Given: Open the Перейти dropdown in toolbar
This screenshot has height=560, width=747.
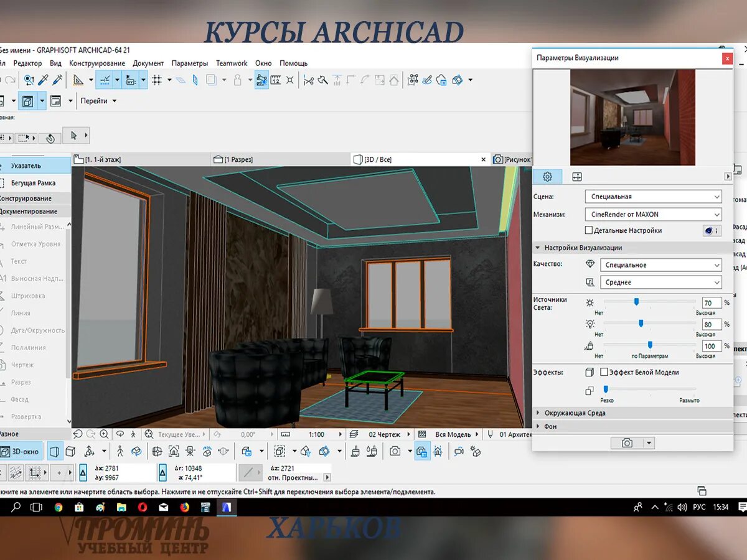Looking at the screenshot, I should pyautogui.click(x=98, y=101).
